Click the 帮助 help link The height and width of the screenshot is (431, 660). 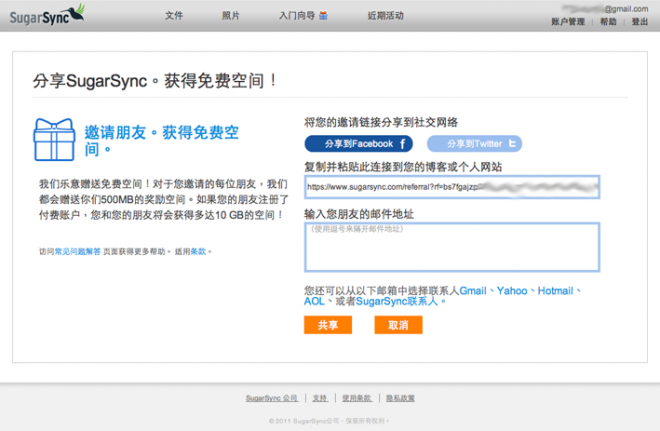pyautogui.click(x=608, y=21)
